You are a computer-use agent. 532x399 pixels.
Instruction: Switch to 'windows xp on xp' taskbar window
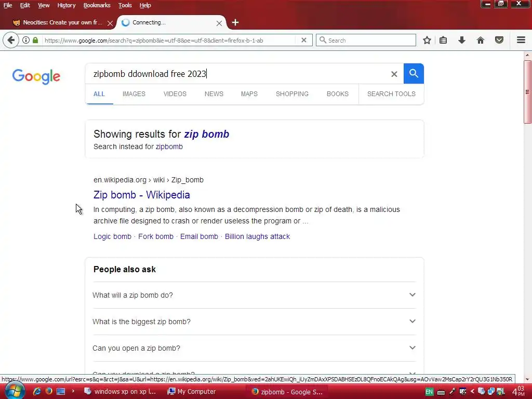coord(120,392)
